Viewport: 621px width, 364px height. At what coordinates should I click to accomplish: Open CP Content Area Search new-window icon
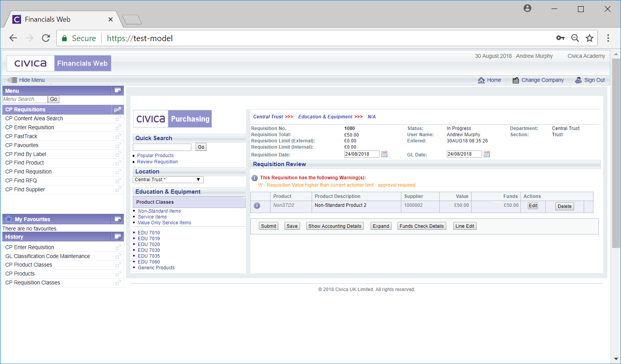pyautogui.click(x=118, y=118)
